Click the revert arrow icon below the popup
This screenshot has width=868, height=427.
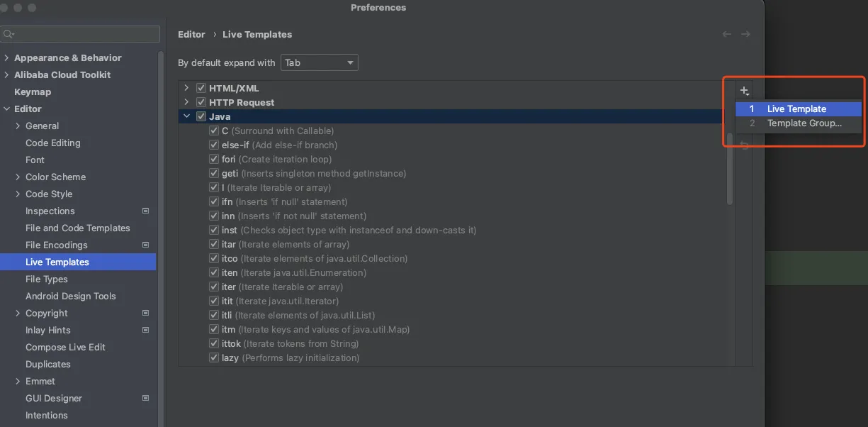pyautogui.click(x=745, y=145)
